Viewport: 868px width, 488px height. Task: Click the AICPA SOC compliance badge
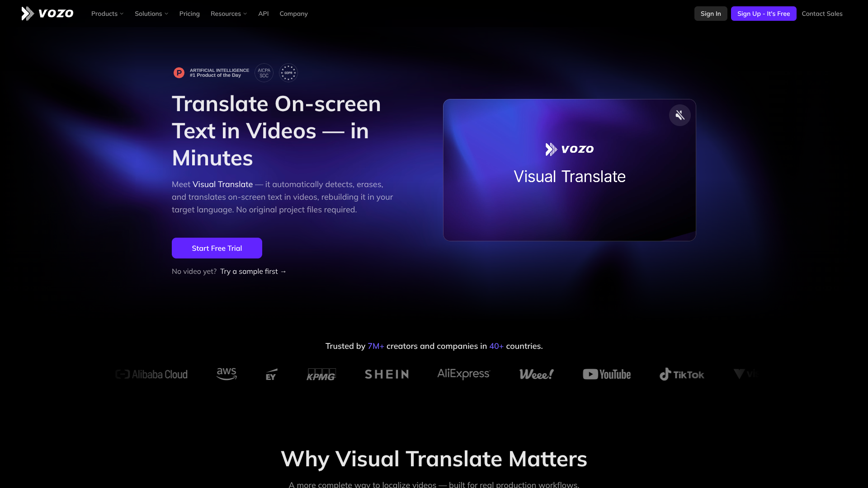point(264,72)
